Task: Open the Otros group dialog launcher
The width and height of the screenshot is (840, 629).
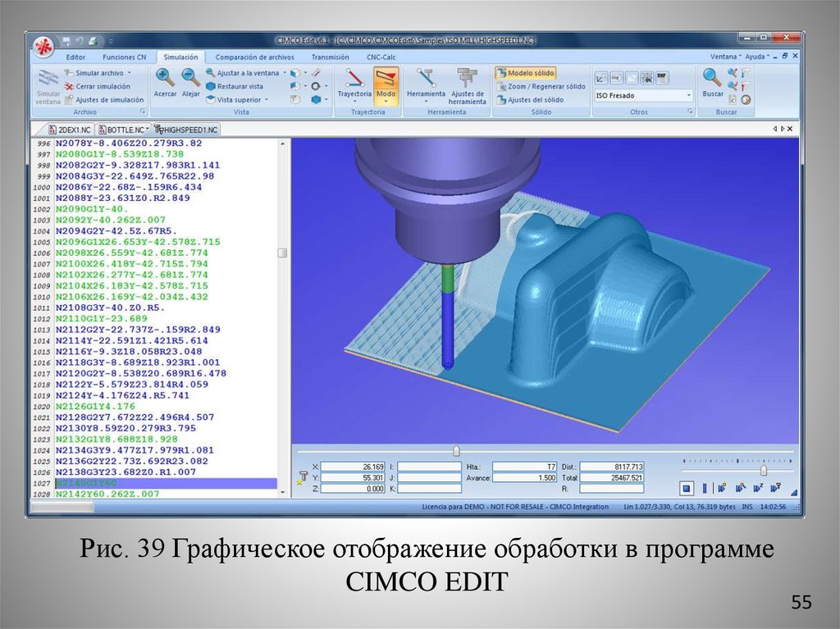Action: tap(690, 112)
